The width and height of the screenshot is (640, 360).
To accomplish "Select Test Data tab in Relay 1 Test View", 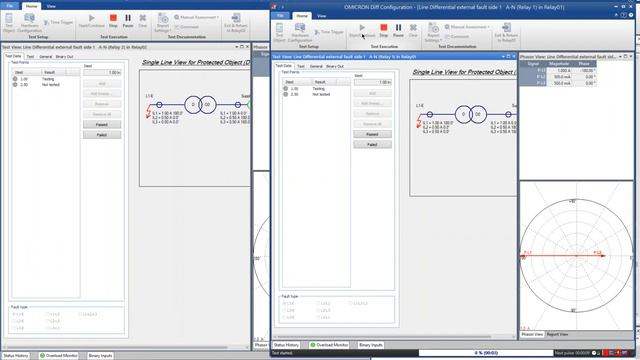I will pos(284,66).
